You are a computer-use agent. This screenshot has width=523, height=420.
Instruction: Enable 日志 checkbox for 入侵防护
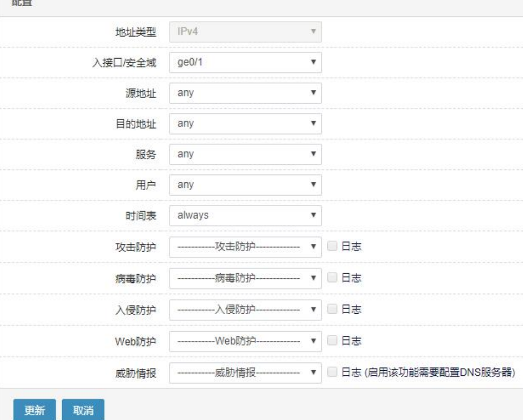click(332, 309)
